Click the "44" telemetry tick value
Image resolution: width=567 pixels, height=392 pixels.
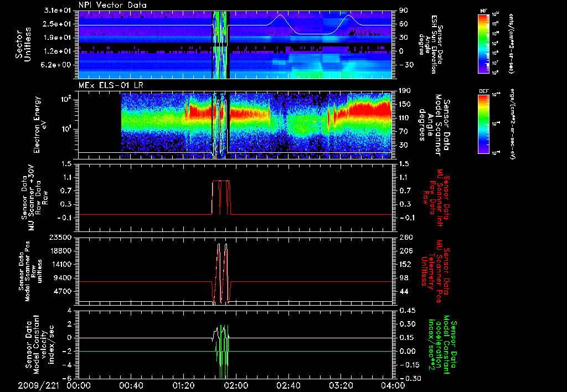(403, 291)
